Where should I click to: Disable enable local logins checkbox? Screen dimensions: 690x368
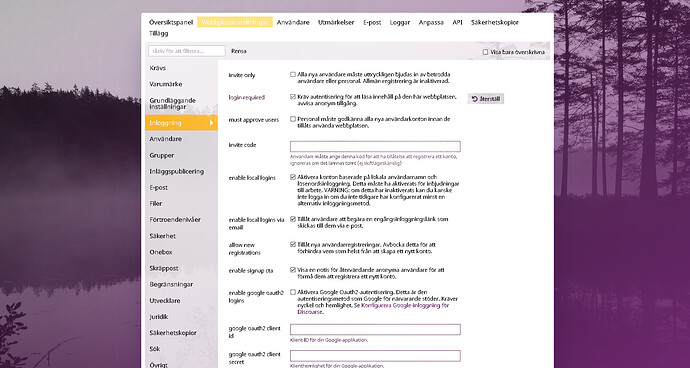tap(293, 177)
